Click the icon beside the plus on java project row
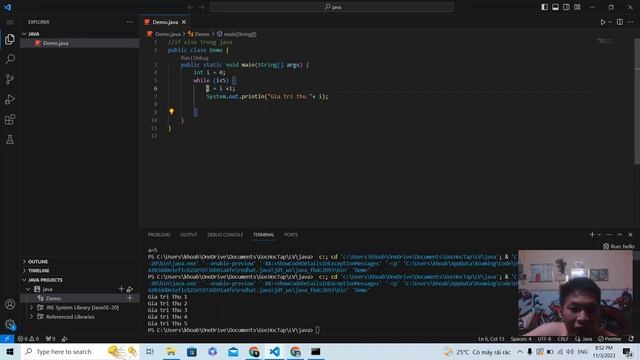Viewport: 640px width, 360px height. click(x=130, y=289)
